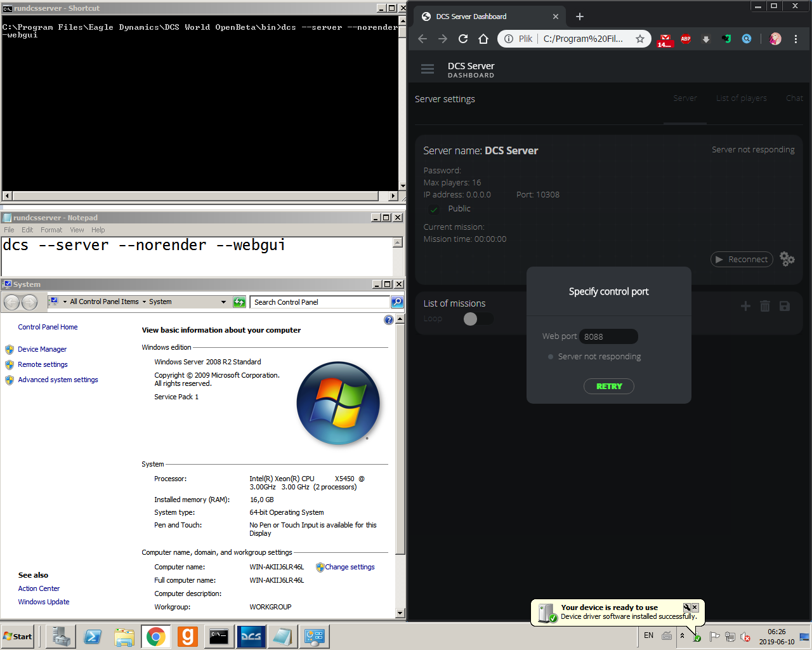Switch to the Server tab
The width and height of the screenshot is (812, 650).
pos(685,98)
